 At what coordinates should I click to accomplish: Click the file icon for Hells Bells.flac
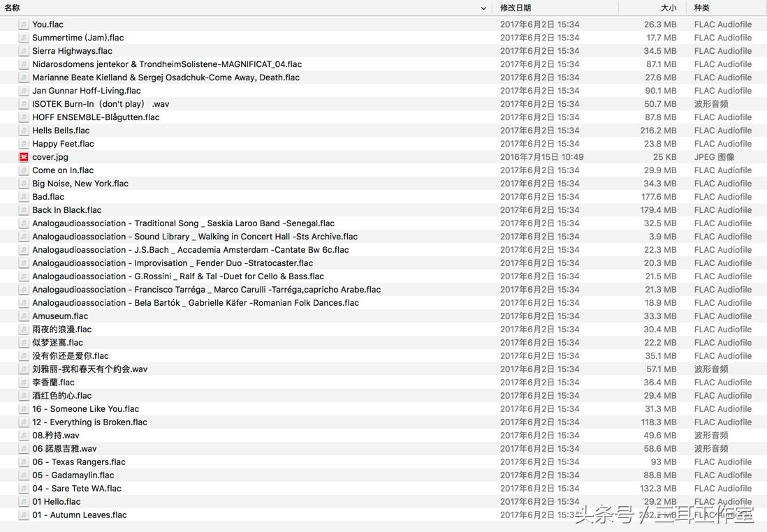tap(24, 131)
